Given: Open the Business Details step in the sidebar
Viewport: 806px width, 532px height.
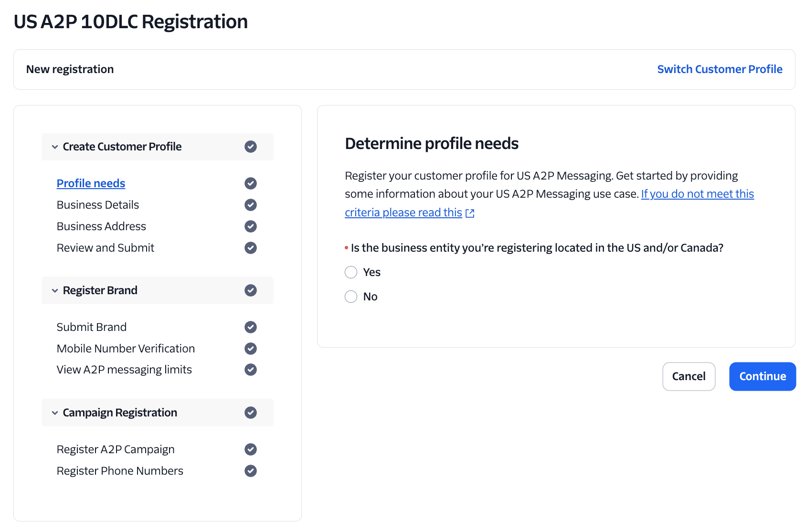Looking at the screenshot, I should click(x=97, y=205).
